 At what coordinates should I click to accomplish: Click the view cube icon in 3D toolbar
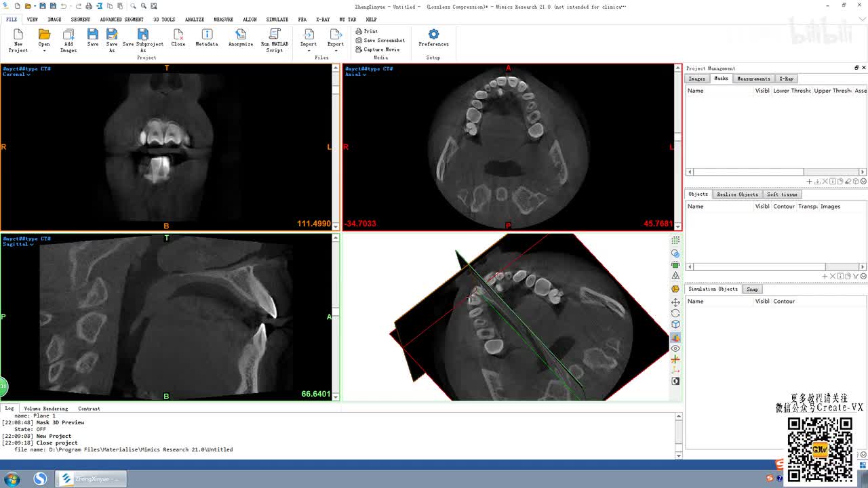pyautogui.click(x=675, y=325)
